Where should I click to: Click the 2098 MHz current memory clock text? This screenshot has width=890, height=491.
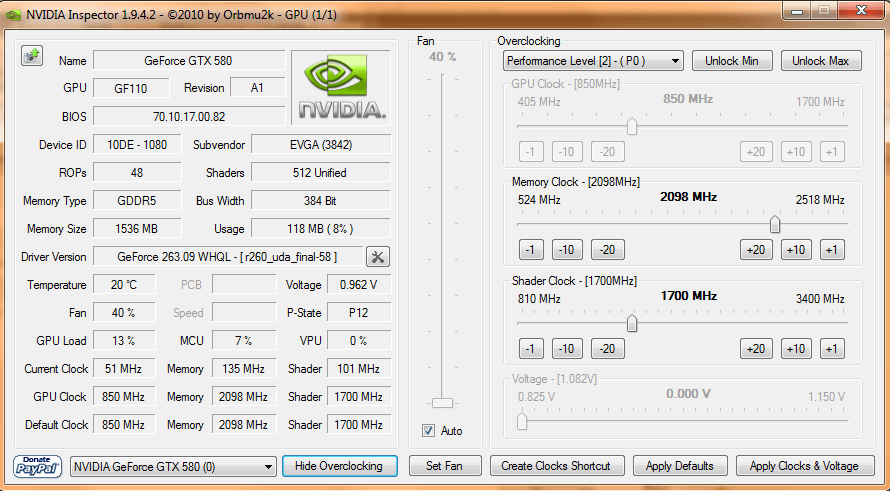point(689,197)
